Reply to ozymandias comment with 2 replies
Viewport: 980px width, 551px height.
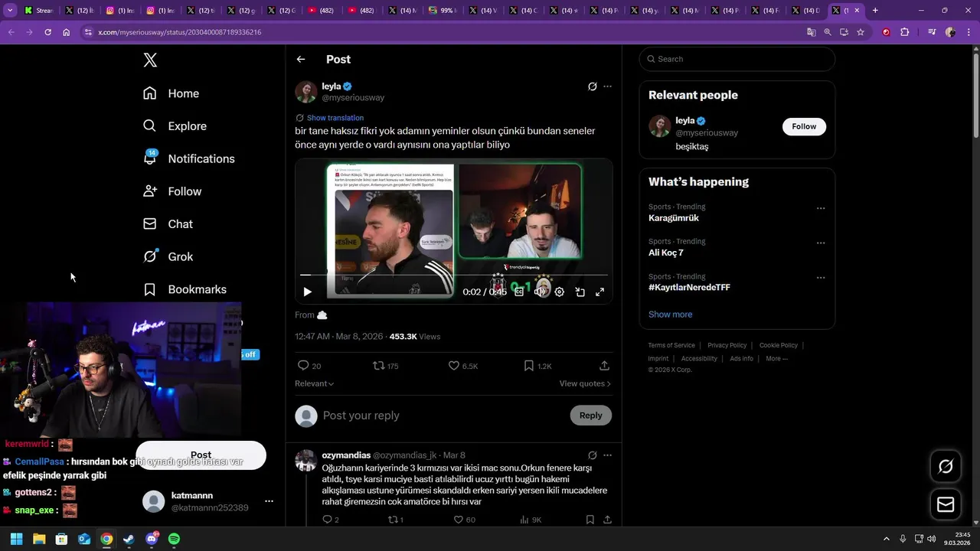coord(331,520)
